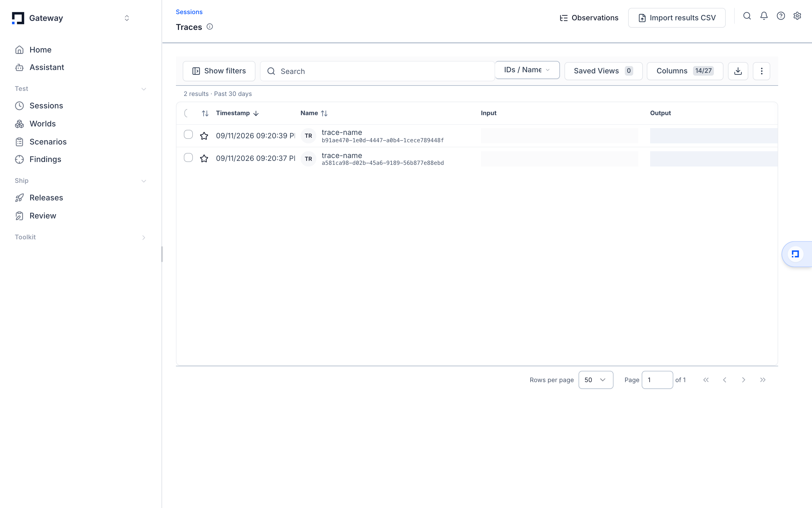This screenshot has height=508, width=812.
Task: Go to first page of results
Action: [x=706, y=380]
